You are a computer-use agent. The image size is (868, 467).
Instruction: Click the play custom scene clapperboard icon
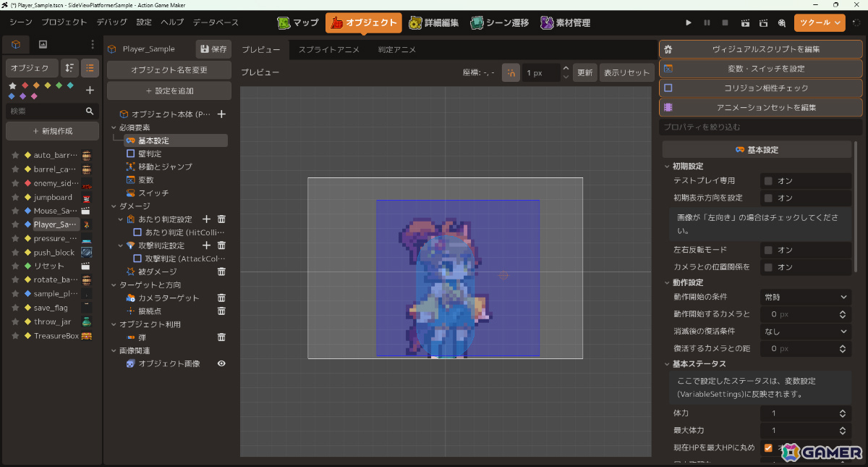pos(763,22)
